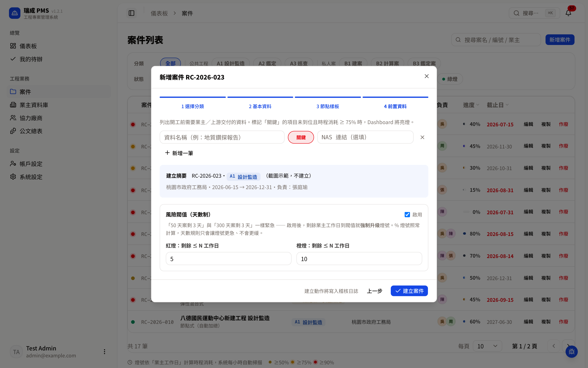The width and height of the screenshot is (588, 368).
Task: Click the 橙燈 threshold field showing 10
Action: (359, 259)
